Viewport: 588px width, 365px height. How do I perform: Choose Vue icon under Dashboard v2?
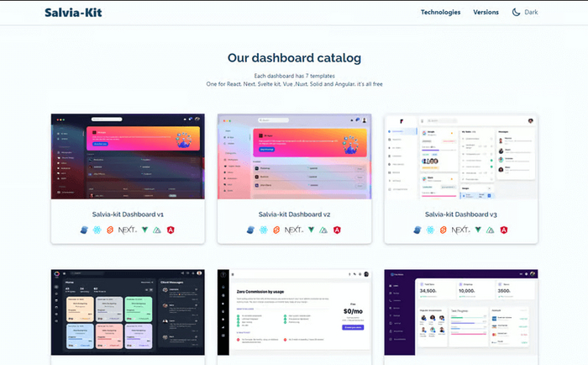tap(312, 230)
